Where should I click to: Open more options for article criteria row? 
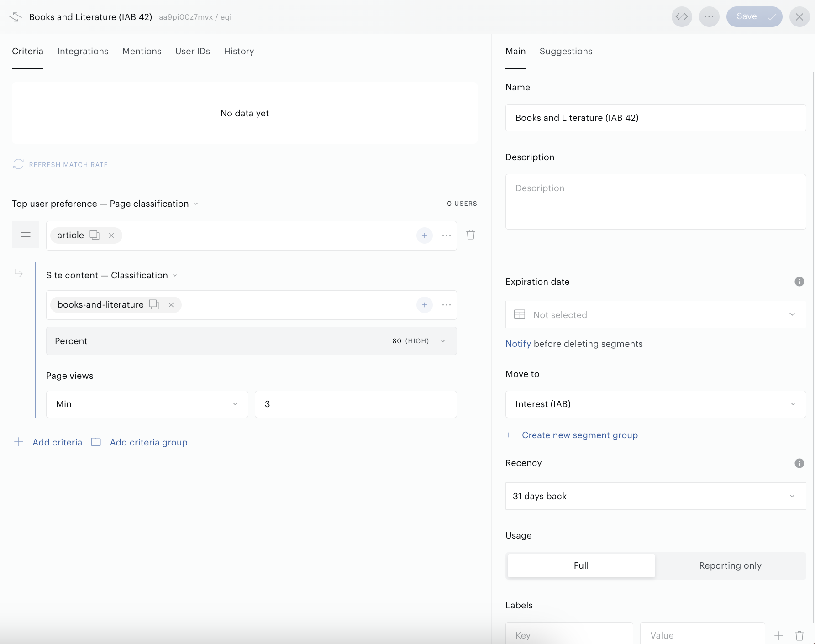point(447,236)
